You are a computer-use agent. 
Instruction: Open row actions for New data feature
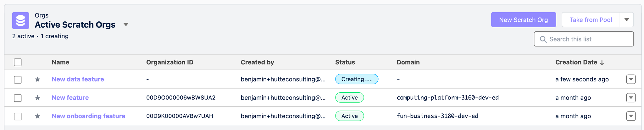[x=631, y=79]
